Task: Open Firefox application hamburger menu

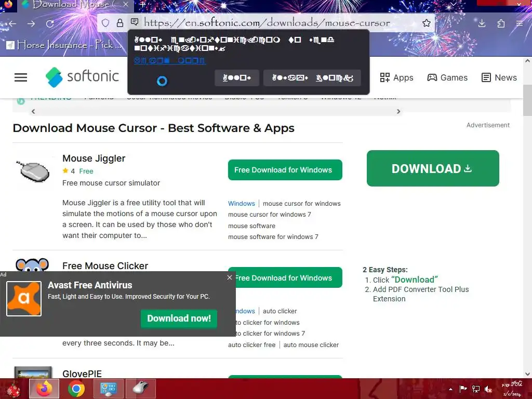Action: pos(520,23)
